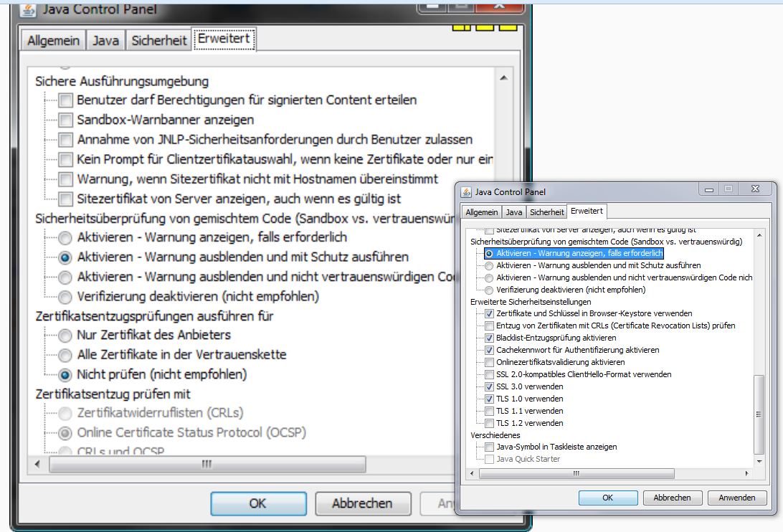
Task: Toggle Zertifikate und Schlüssel in Browser-Keystore verwenden
Action: click(x=489, y=314)
